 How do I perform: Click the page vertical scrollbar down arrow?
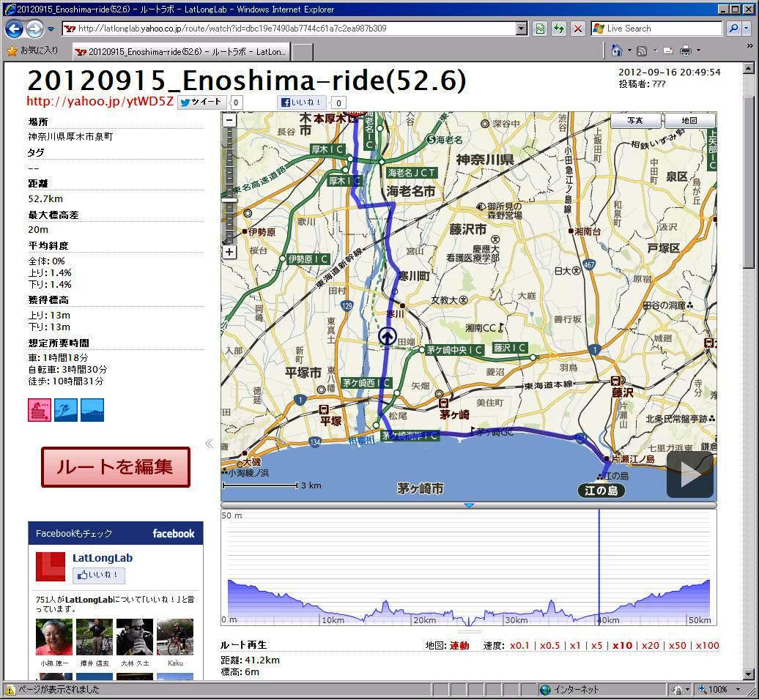pos(748,674)
